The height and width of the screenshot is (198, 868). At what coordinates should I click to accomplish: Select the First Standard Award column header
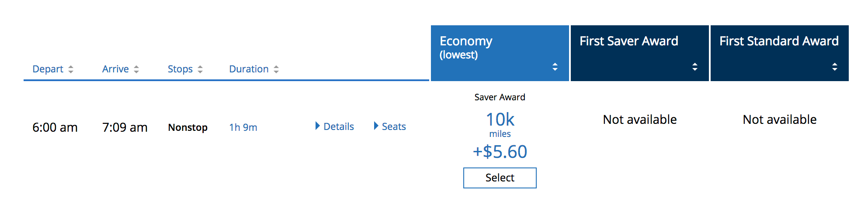pyautogui.click(x=779, y=41)
